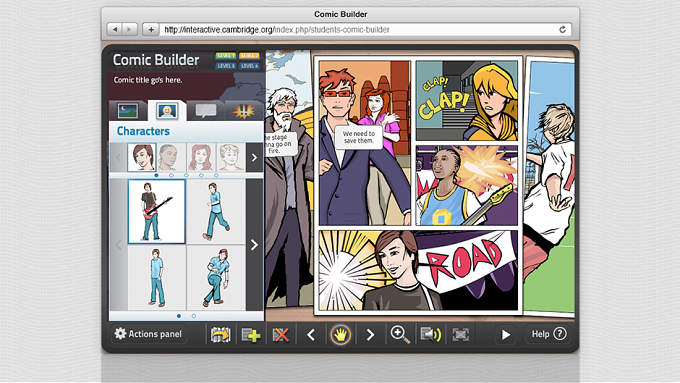Select Level 2 badge
Viewport: 680px width, 383px height.
tap(249, 56)
